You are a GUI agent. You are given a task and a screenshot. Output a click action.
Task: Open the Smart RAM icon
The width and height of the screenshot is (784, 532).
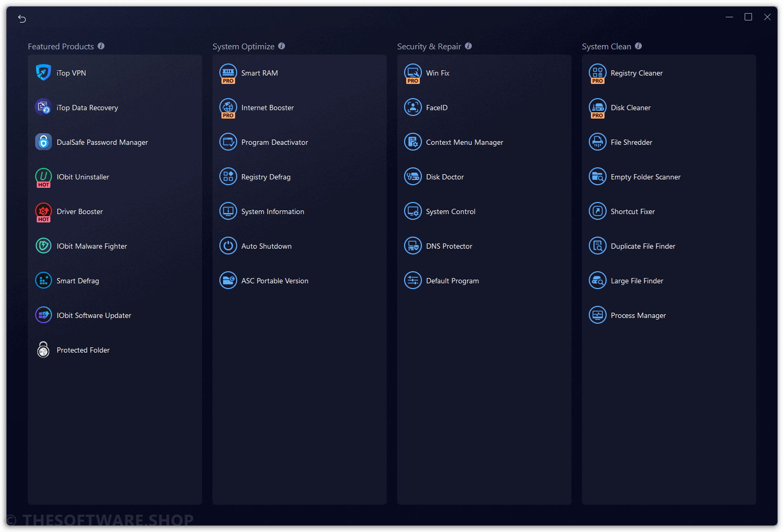tap(228, 73)
